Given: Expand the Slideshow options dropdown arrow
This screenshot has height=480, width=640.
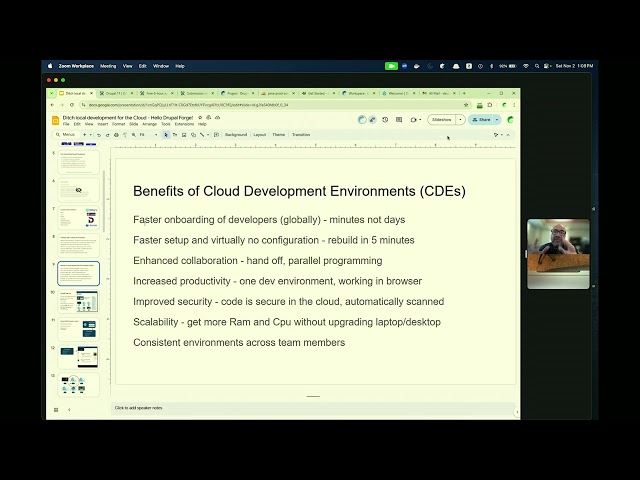Looking at the screenshot, I should [x=460, y=120].
